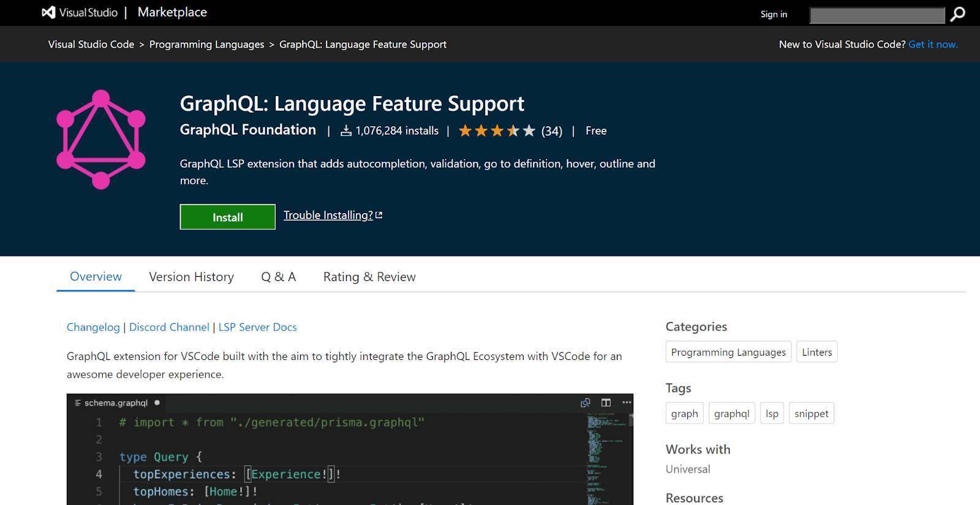Open the Rating & Review tab

pos(369,277)
